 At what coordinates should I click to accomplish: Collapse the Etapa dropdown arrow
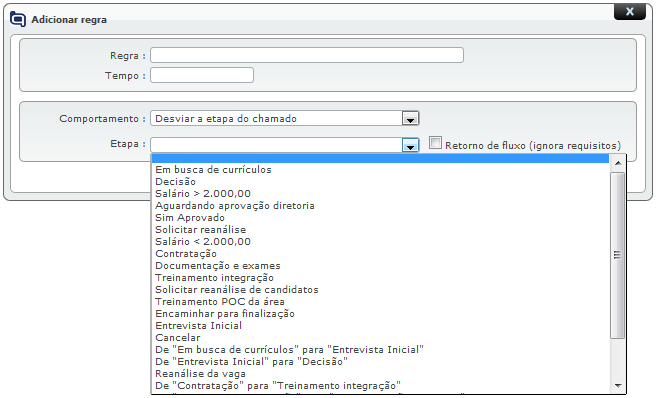point(410,145)
